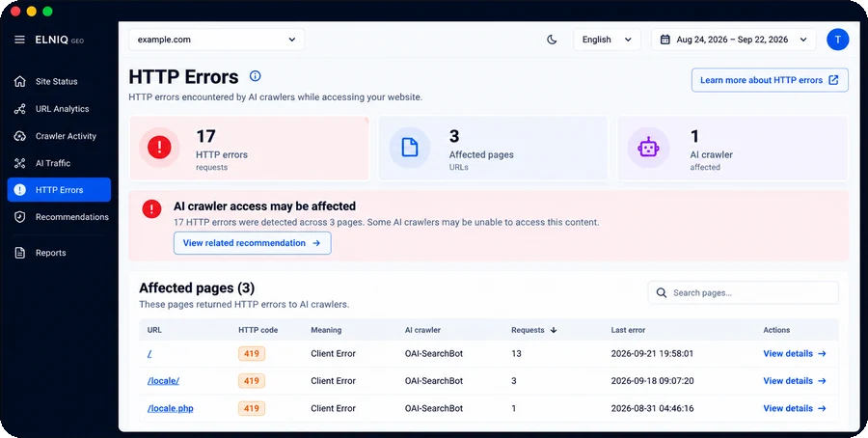This screenshot has height=438, width=868.
Task: Click the Crawler Activity icon
Action: pos(20,136)
